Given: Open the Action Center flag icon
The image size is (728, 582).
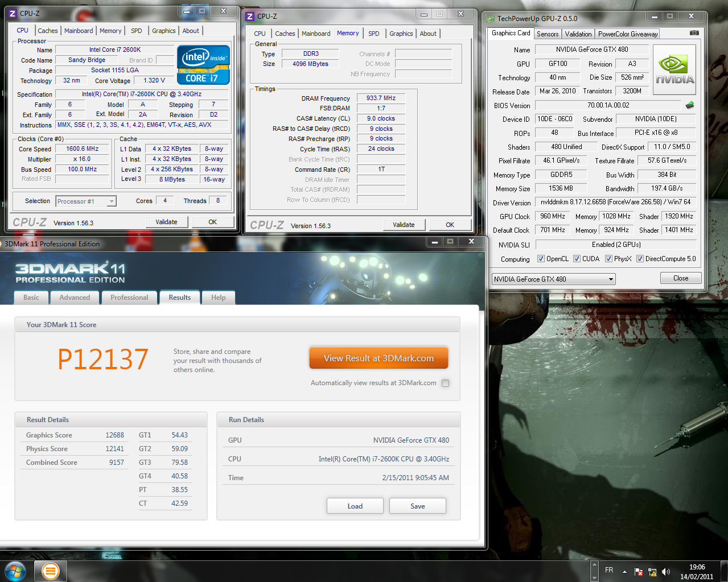Looking at the screenshot, I should tap(639, 571).
